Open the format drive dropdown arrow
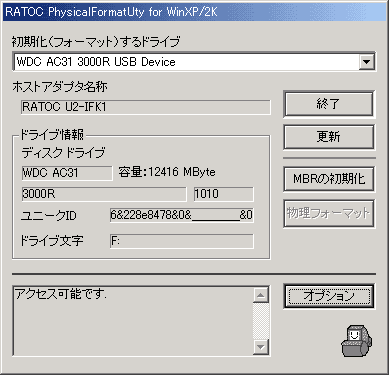Image resolution: width=389 pixels, height=375 pixels. (366, 62)
